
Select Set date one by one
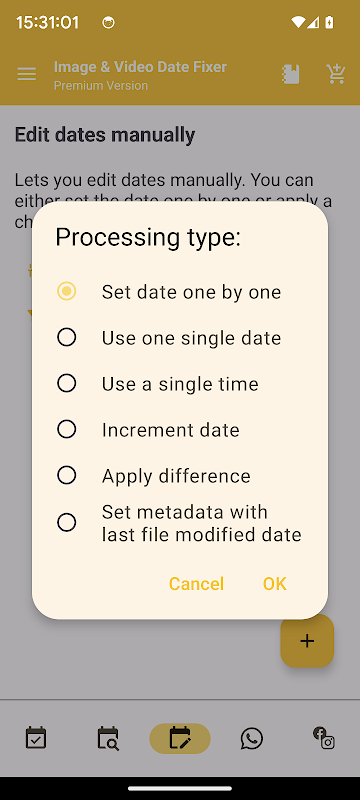click(180, 292)
